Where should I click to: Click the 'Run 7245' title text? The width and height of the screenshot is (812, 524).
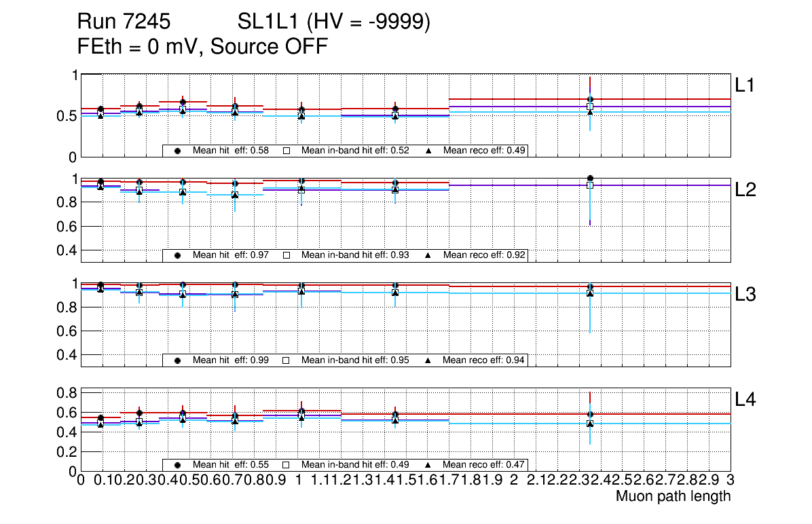tap(123, 23)
